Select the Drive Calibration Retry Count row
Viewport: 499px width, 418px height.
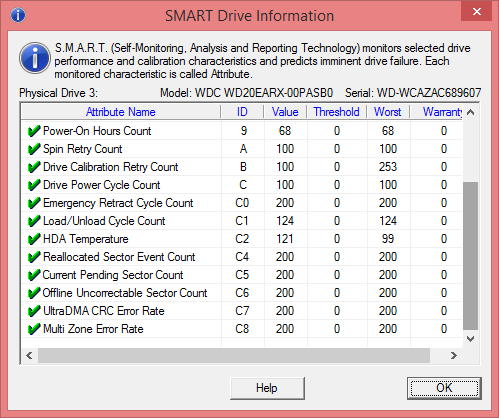pos(242,167)
